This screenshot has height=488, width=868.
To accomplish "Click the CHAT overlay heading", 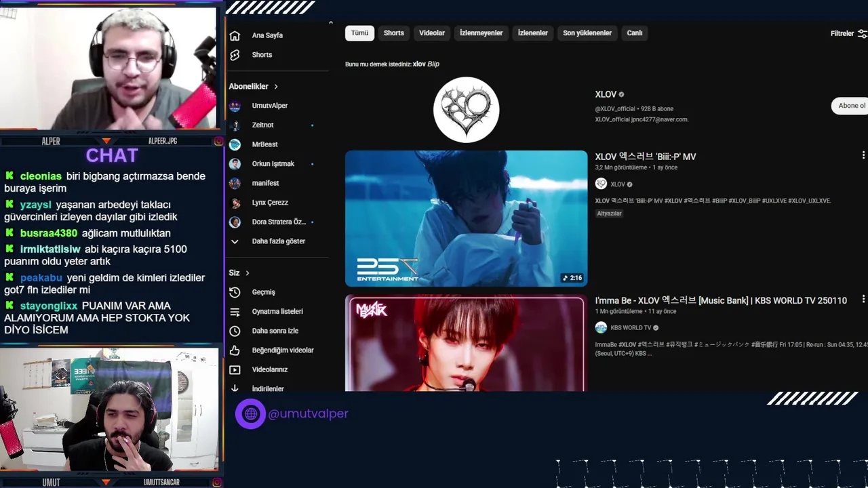I will tap(112, 156).
